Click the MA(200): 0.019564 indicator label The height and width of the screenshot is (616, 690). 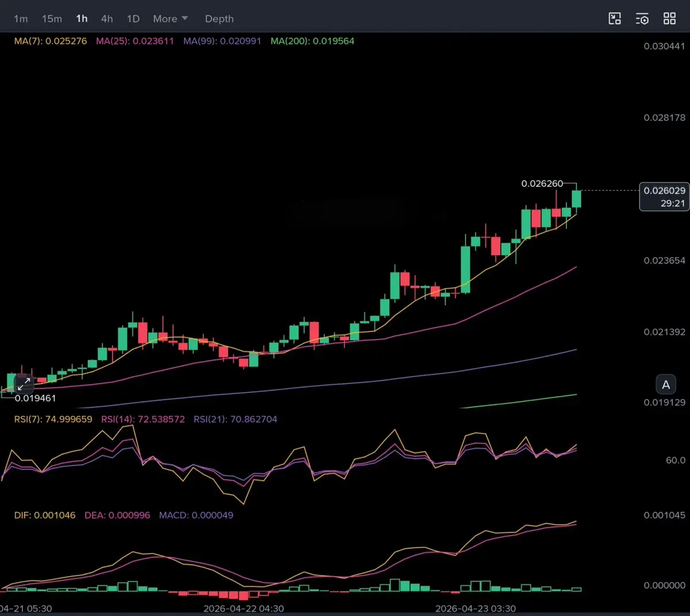312,41
